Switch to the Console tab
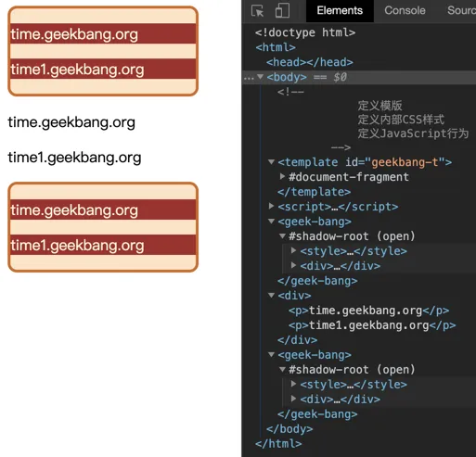Image resolution: width=476 pixels, height=457 pixels. [405, 10]
